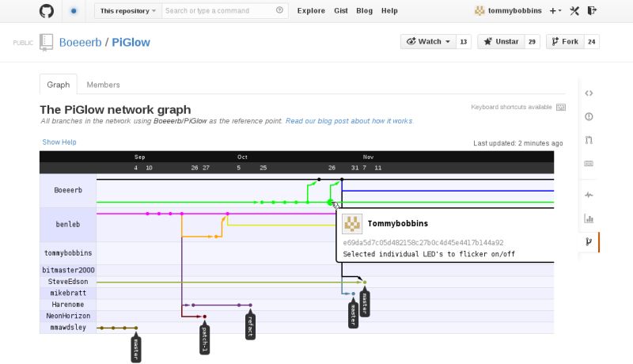Image resolution: width=633 pixels, height=364 pixels.
Task: Click the search help question-mark icon
Action: tap(279, 10)
